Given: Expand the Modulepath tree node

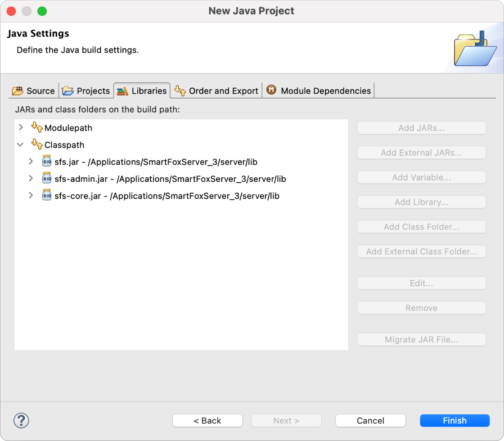Looking at the screenshot, I should click(21, 128).
